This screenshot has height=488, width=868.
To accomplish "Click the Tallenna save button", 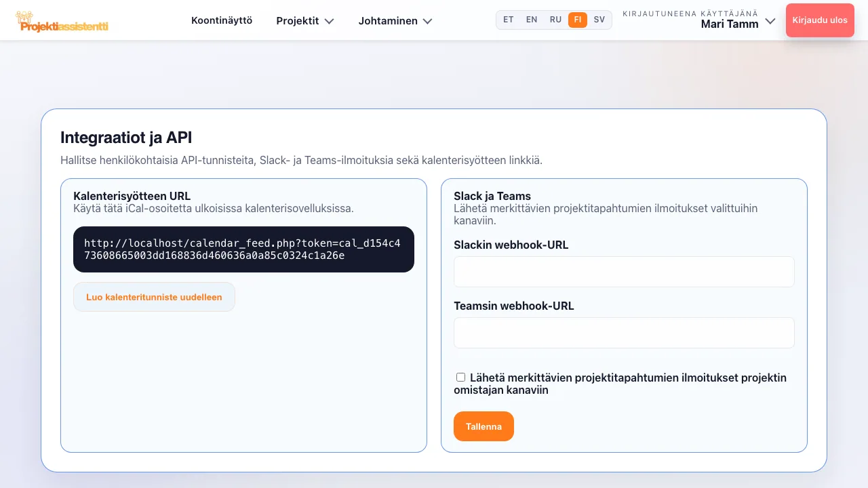I will coord(484,426).
